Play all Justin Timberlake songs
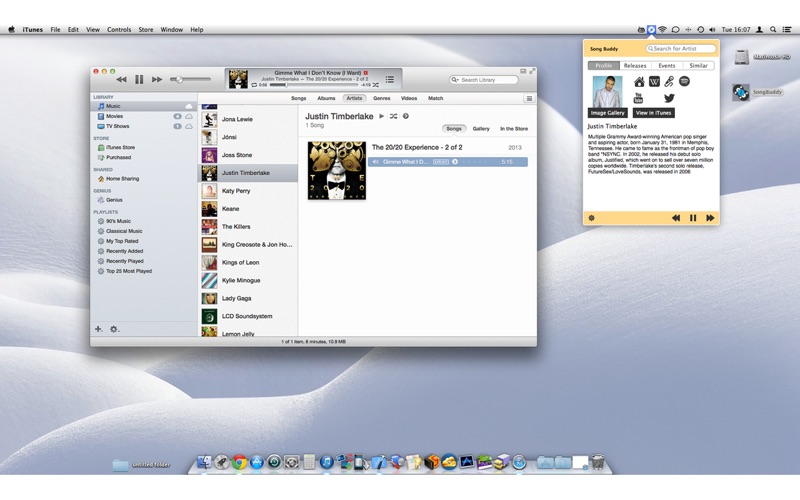The image size is (800, 500). pos(381,116)
